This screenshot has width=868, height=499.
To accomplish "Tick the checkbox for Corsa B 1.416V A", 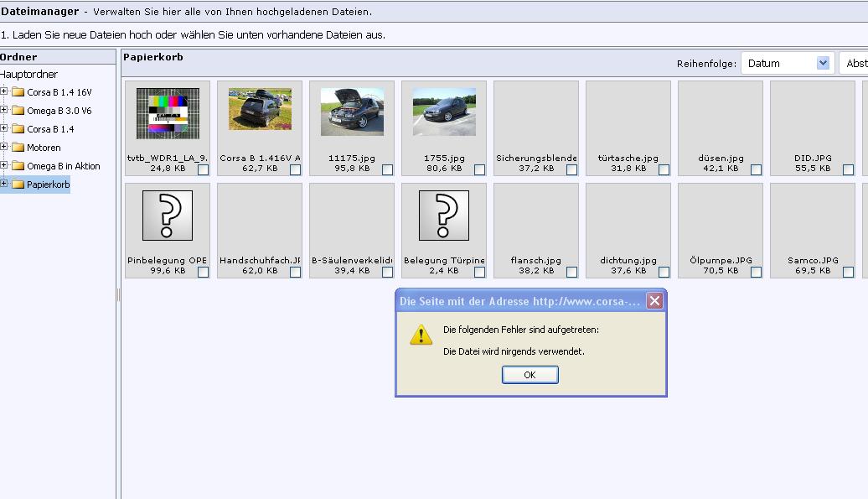I will click(296, 170).
